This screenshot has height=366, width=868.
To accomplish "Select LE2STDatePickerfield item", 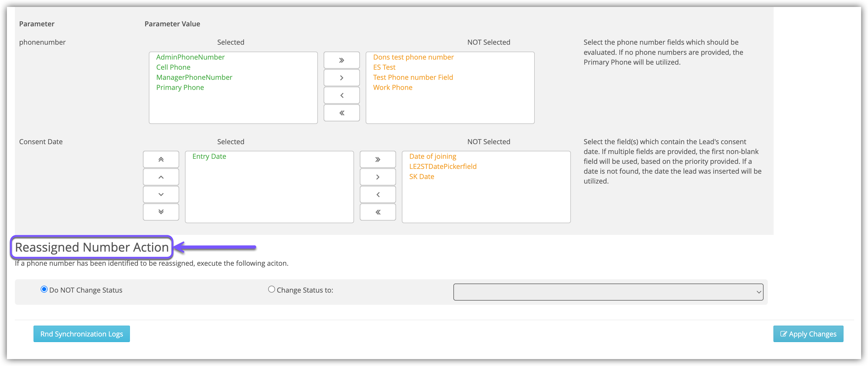I will pos(443,167).
